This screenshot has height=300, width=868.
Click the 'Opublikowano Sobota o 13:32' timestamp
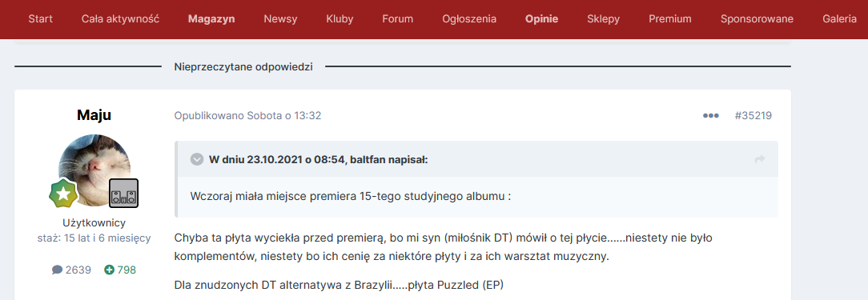(x=247, y=116)
